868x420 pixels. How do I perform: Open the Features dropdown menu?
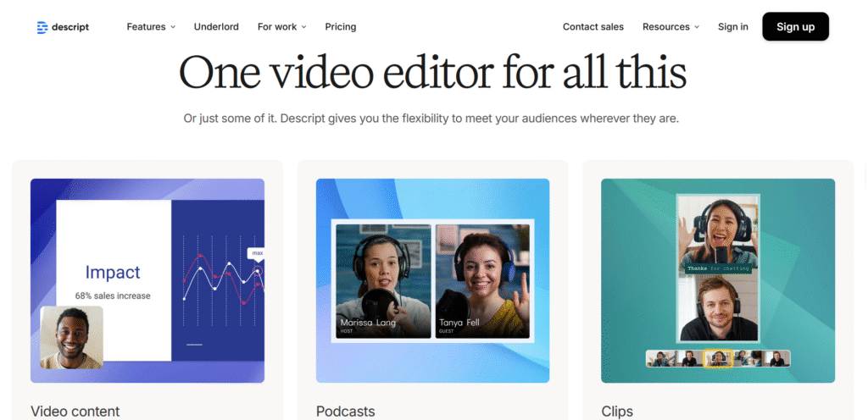click(x=151, y=27)
